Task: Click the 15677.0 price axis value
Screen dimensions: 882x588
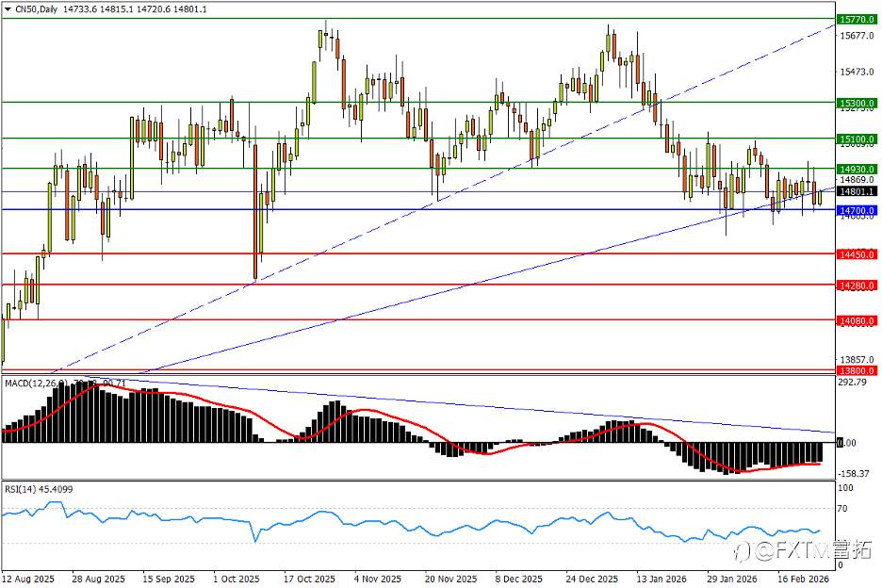Action: click(857, 36)
